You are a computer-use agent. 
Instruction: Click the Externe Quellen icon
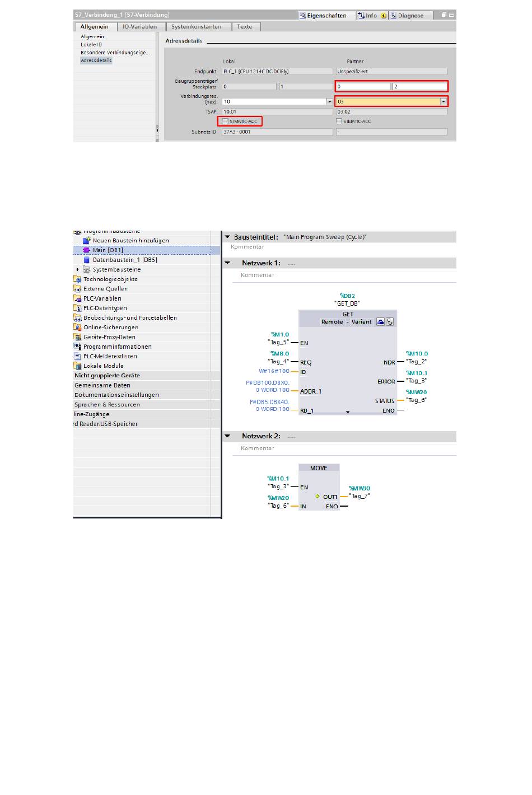[77, 289]
